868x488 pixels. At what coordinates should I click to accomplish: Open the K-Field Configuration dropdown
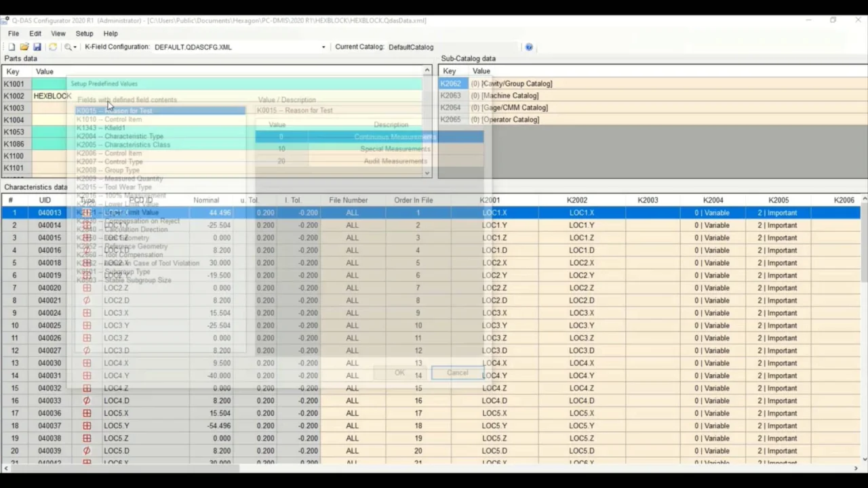(323, 47)
